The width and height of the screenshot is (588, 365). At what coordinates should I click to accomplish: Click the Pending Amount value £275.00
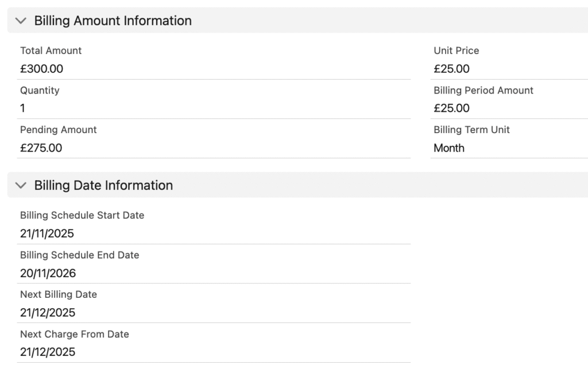click(41, 148)
